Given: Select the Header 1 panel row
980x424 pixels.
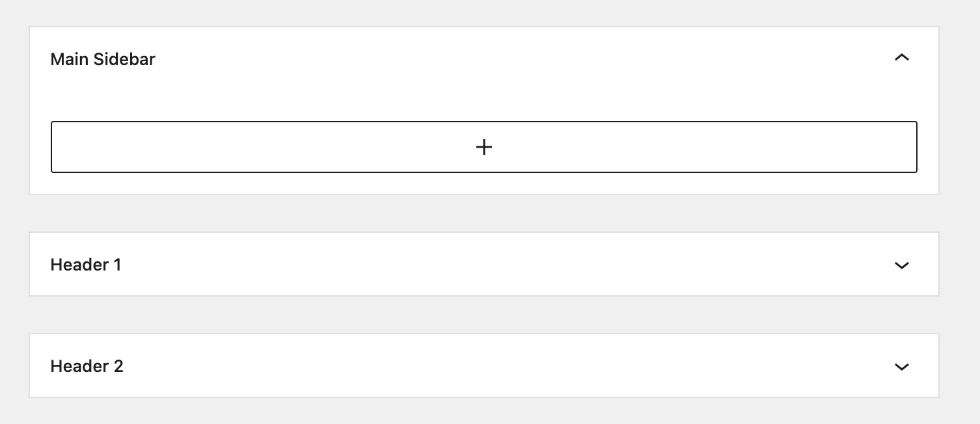Looking at the screenshot, I should 483,265.
